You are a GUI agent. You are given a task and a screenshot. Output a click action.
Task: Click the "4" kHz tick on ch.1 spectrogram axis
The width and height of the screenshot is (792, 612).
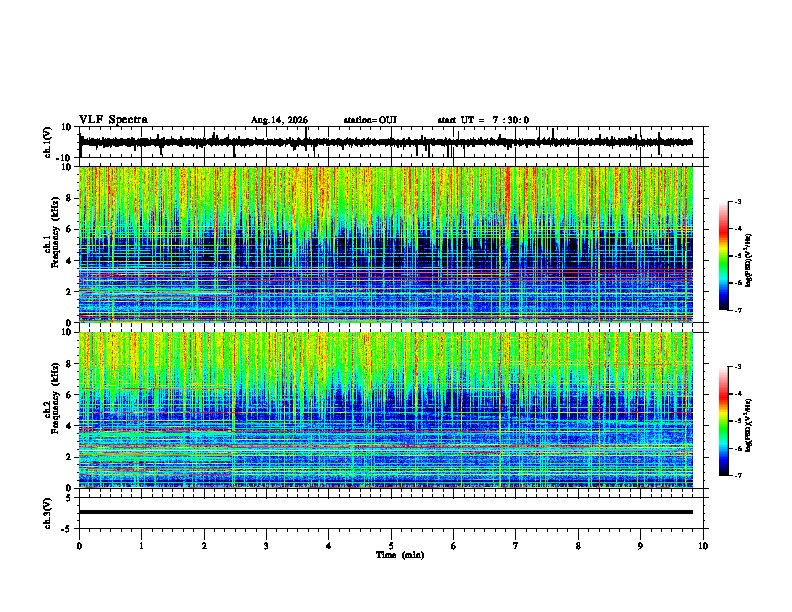pos(70,261)
